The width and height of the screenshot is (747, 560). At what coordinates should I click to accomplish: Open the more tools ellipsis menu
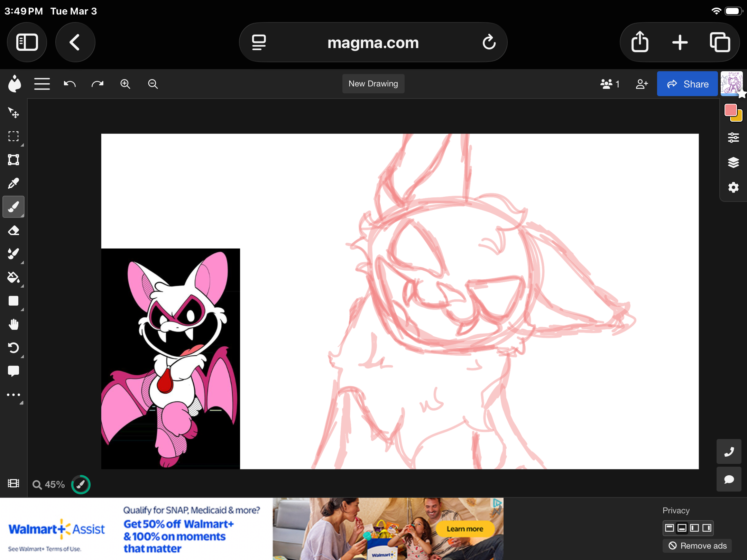pyautogui.click(x=14, y=394)
